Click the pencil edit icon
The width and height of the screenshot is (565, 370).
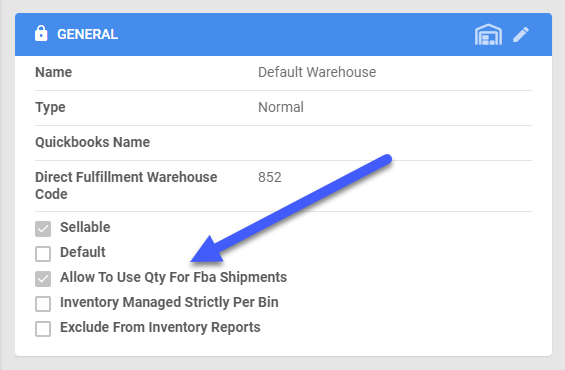521,35
